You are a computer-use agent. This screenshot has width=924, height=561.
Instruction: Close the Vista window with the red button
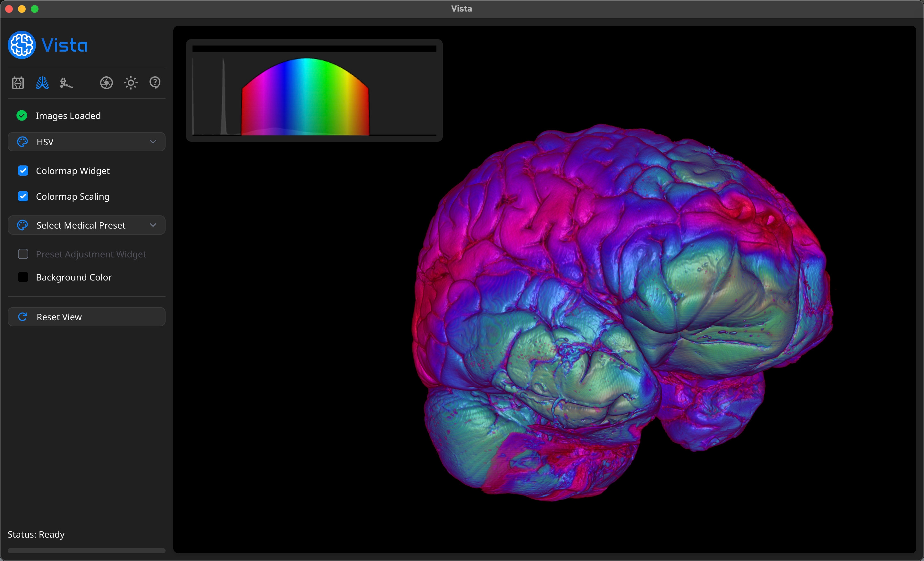coord(9,9)
